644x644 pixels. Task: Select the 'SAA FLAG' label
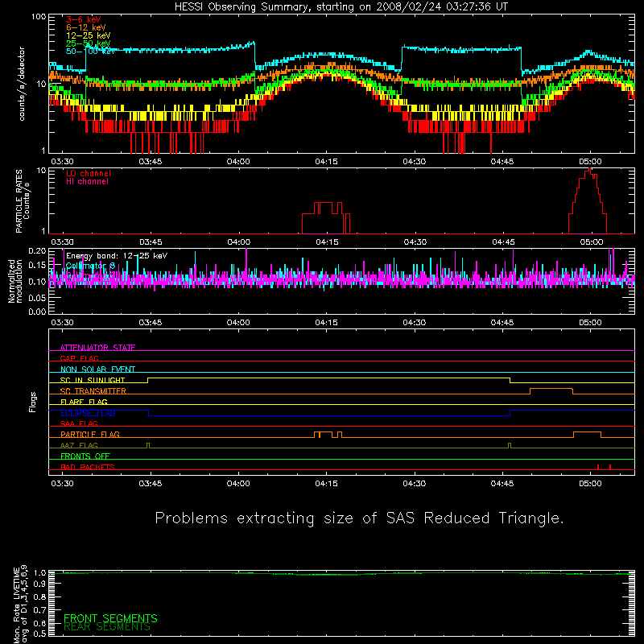click(79, 424)
